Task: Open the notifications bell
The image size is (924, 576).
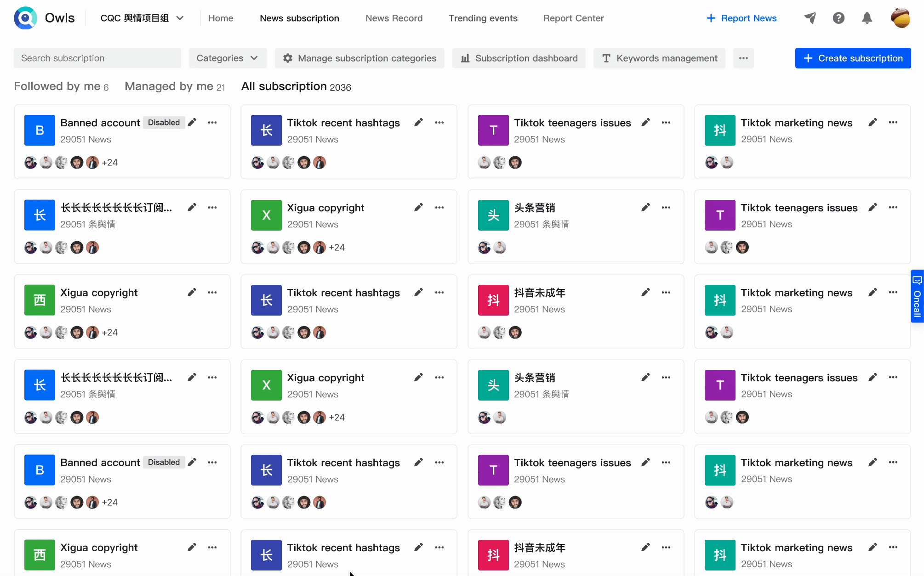Action: (x=867, y=18)
